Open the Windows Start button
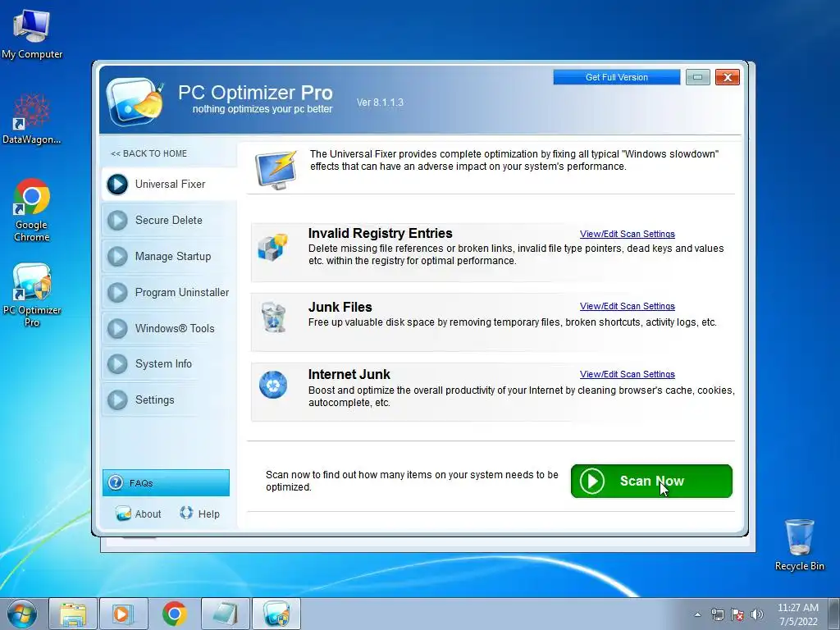The width and height of the screenshot is (840, 630). [x=22, y=614]
